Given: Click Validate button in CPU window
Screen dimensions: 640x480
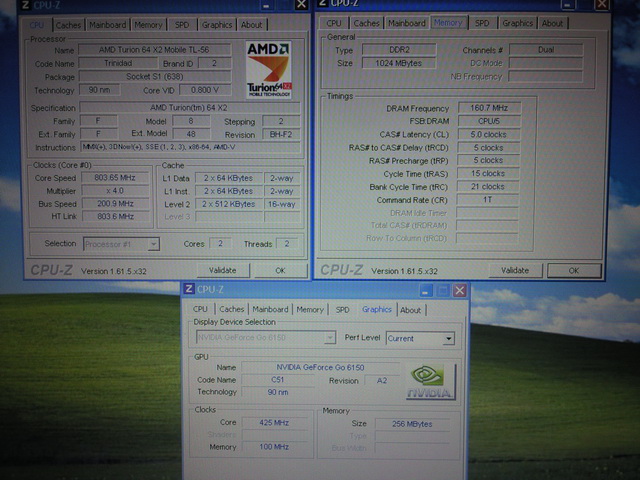Looking at the screenshot, I should (223, 270).
